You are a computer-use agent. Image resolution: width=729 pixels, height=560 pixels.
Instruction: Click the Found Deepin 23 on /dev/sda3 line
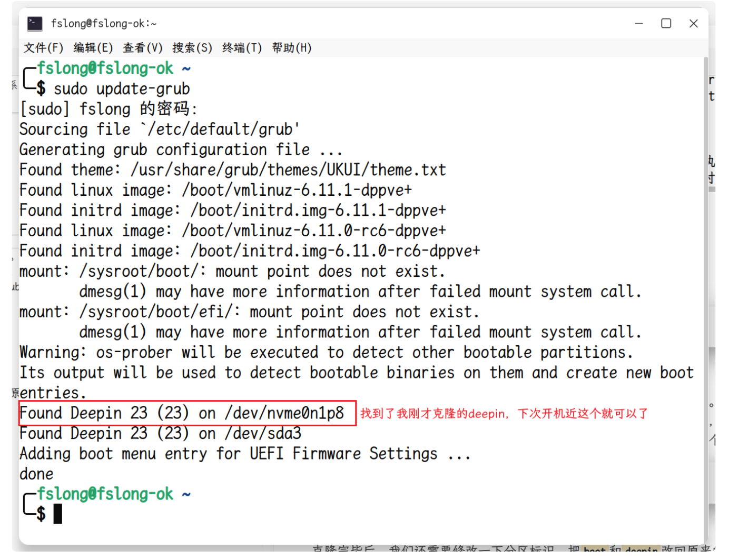tap(160, 434)
